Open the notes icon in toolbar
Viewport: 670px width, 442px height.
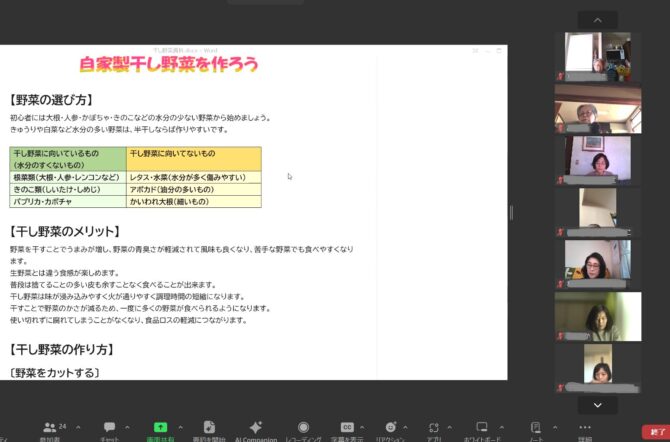[x=536, y=427]
